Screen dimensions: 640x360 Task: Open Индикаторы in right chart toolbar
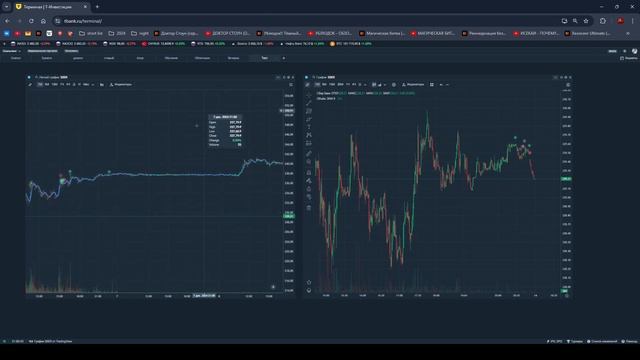(x=413, y=84)
